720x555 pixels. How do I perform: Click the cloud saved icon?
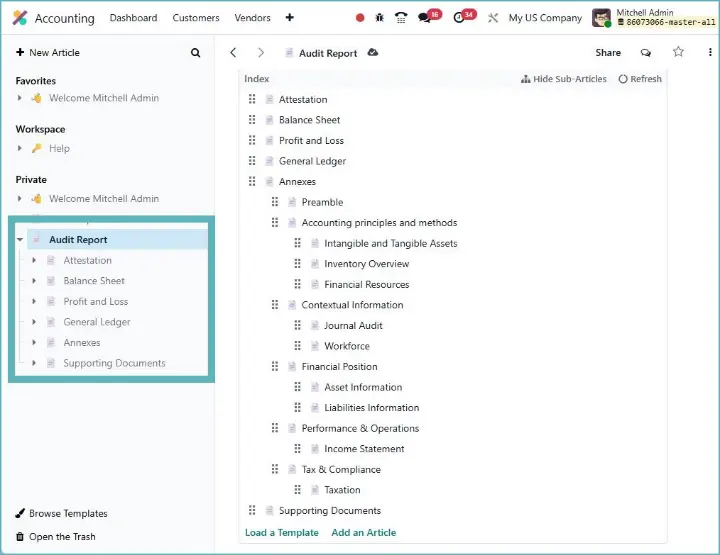373,52
